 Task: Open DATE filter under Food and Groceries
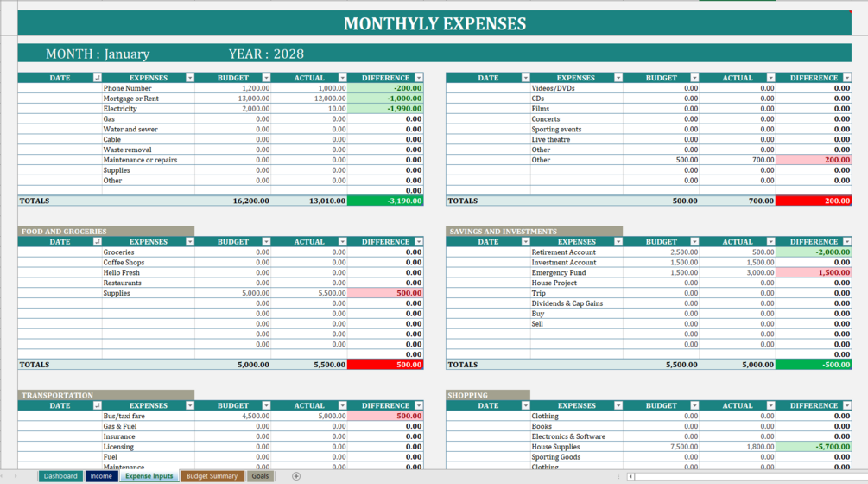click(98, 242)
